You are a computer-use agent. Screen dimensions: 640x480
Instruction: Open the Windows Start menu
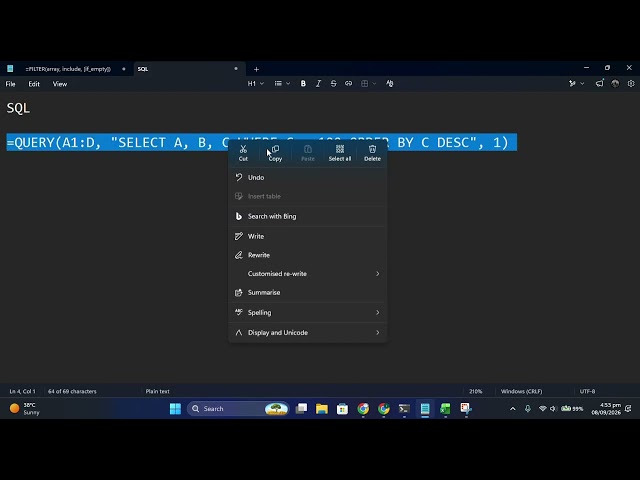click(x=176, y=409)
